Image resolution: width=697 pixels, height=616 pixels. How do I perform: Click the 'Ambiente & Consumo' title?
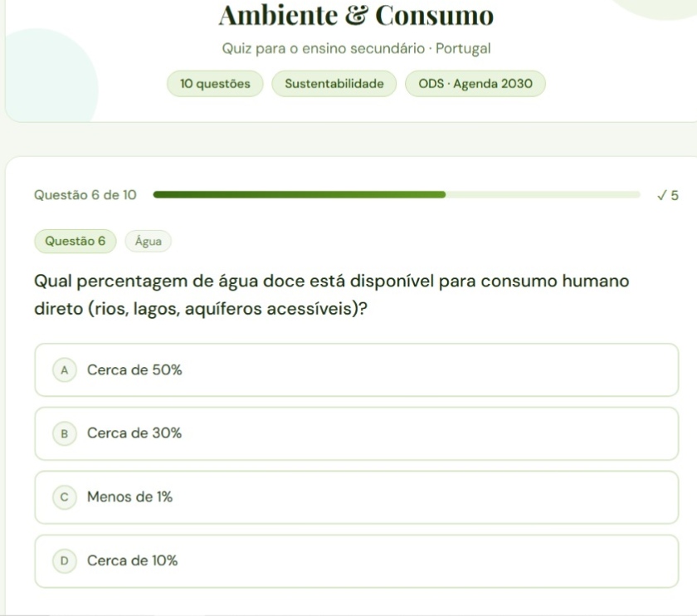(356, 15)
